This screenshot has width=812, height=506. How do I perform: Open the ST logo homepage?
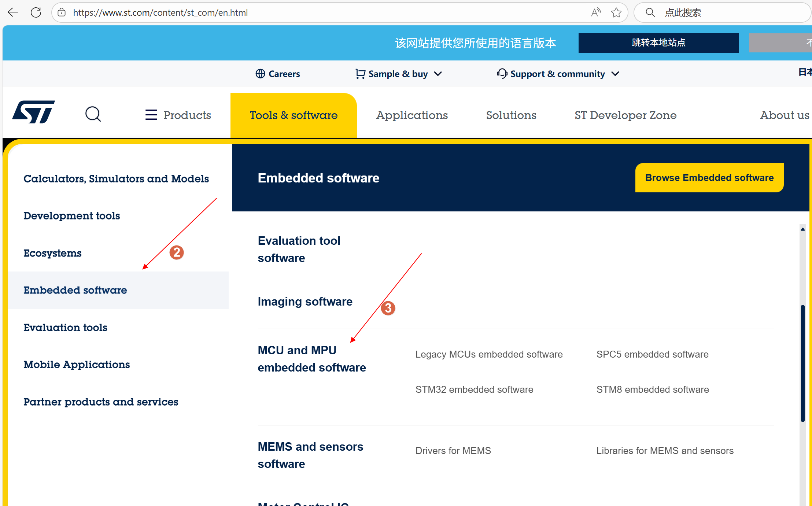point(33,112)
